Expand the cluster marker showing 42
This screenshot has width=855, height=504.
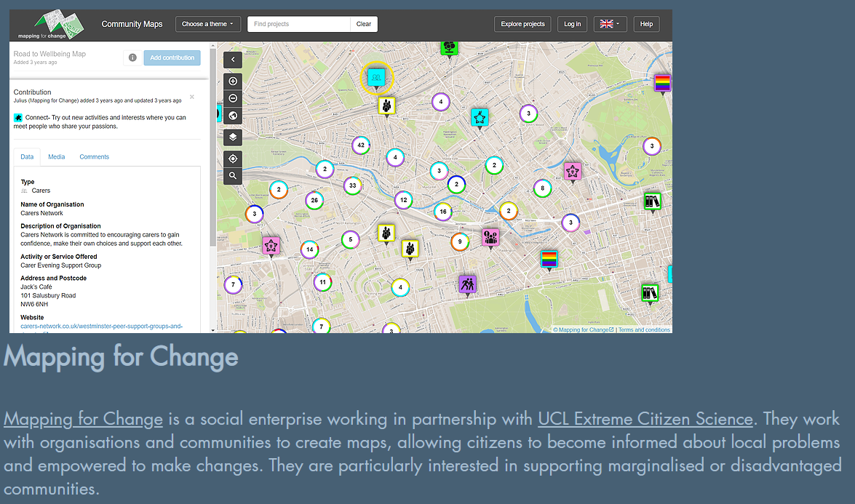click(x=361, y=145)
